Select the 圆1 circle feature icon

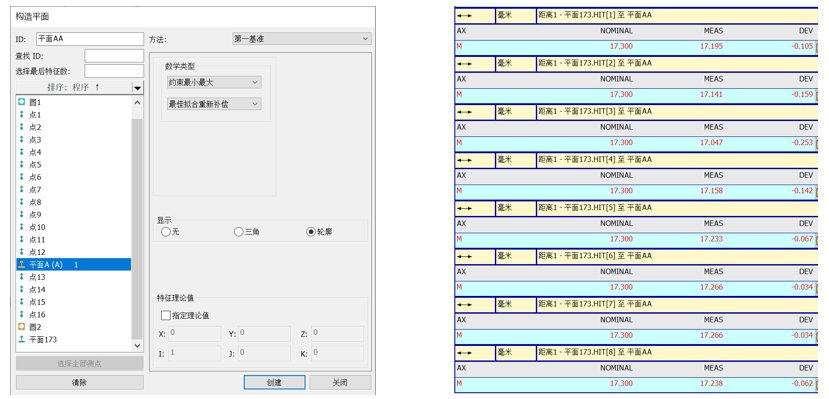click(22, 102)
